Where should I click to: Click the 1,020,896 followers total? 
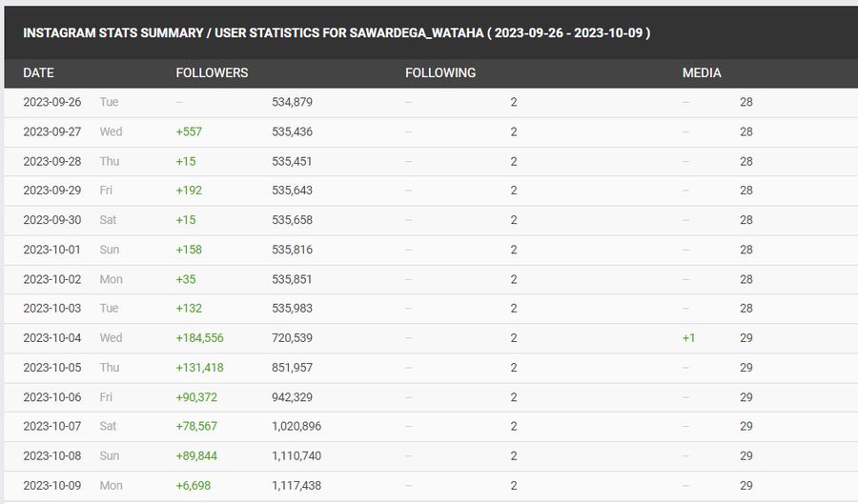click(296, 426)
